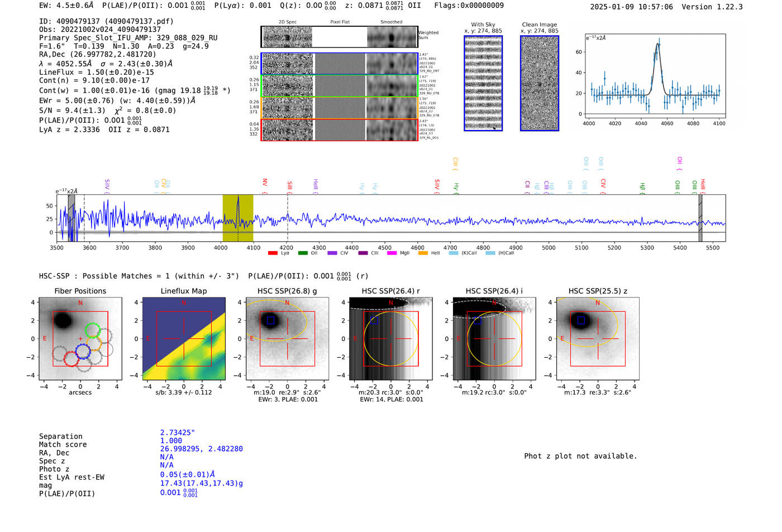The width and height of the screenshot is (782, 532).
Task: Click the orange HeII legend swatch
Action: pos(423,253)
